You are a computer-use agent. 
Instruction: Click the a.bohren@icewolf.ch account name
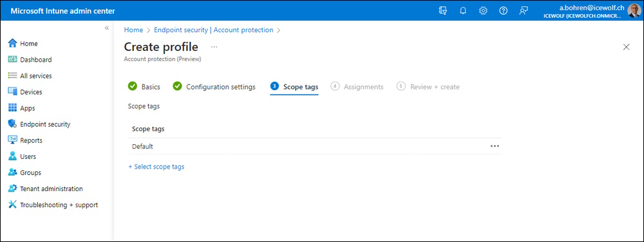(592, 7)
